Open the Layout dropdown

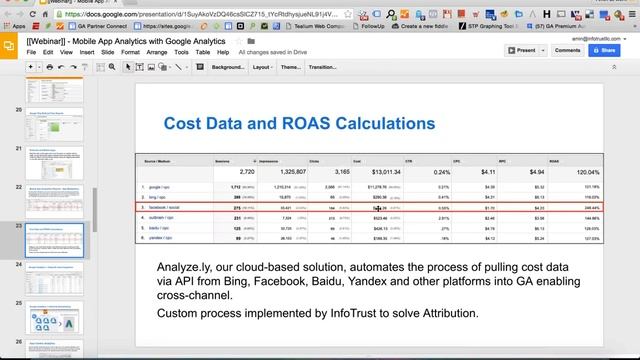[262, 67]
